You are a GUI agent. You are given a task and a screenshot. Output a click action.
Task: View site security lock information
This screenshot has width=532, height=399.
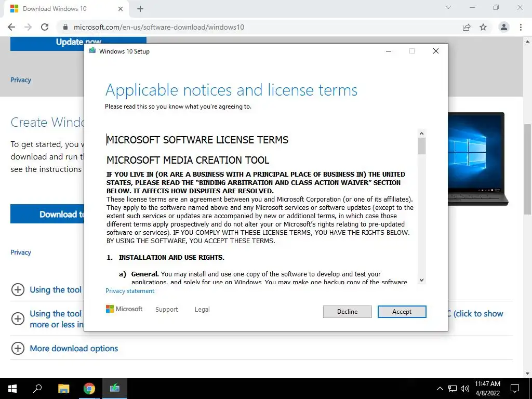coord(65,27)
